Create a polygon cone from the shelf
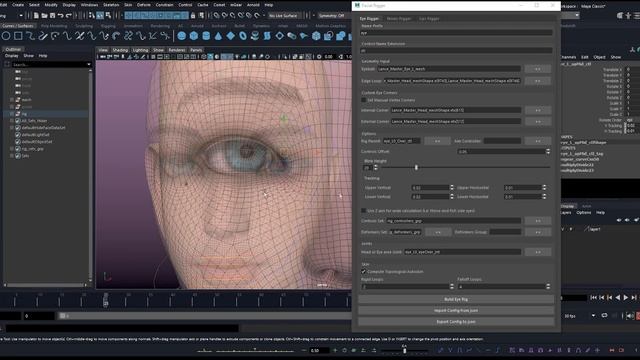Viewport: 640px width, 360px height. [218, 36]
